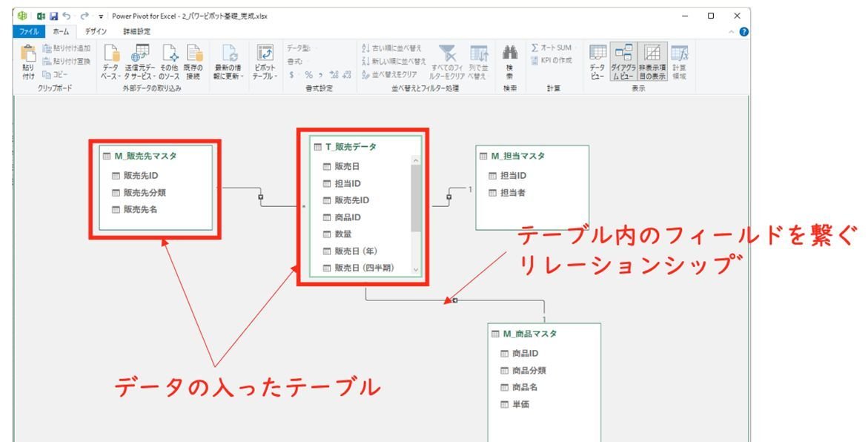Click the T_販売データ scrollbar thumb

417,198
